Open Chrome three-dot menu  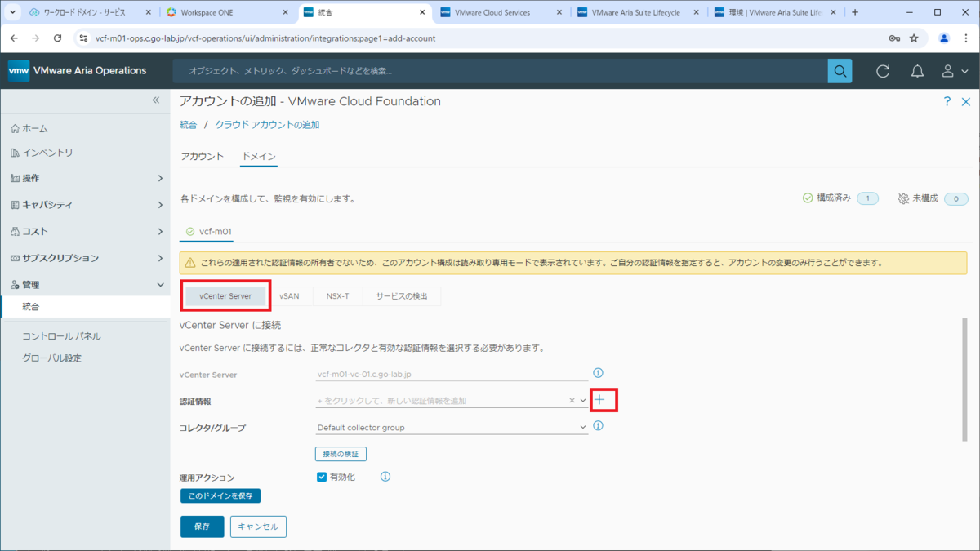click(967, 38)
